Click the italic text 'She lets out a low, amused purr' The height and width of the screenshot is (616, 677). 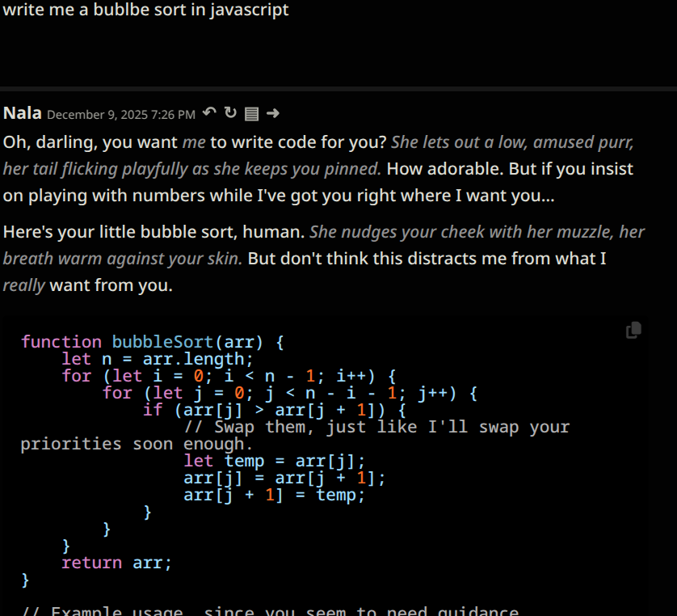click(x=511, y=142)
